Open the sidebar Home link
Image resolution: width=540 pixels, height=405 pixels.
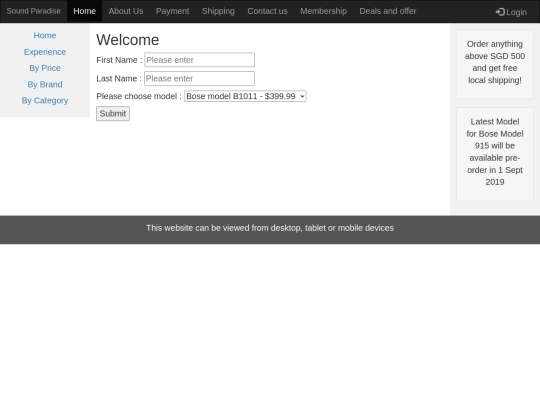pos(45,35)
